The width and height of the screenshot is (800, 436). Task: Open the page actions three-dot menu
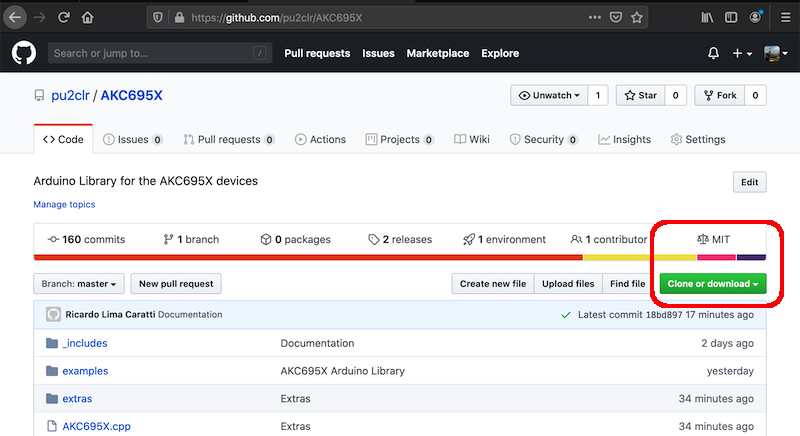(x=594, y=17)
